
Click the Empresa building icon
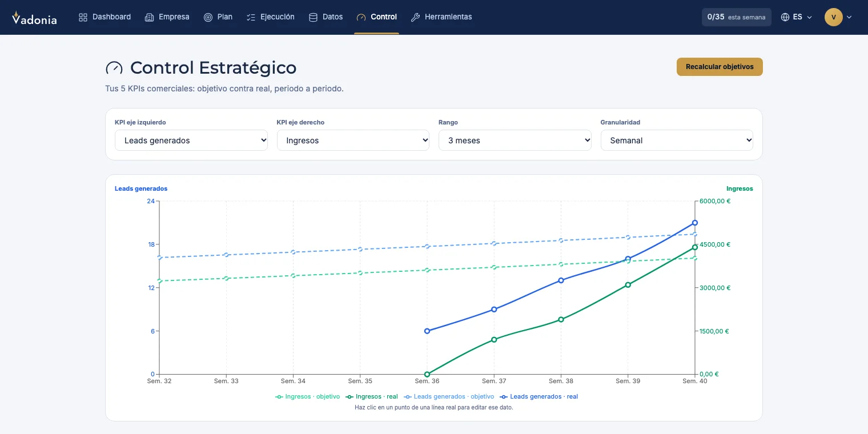coord(150,17)
